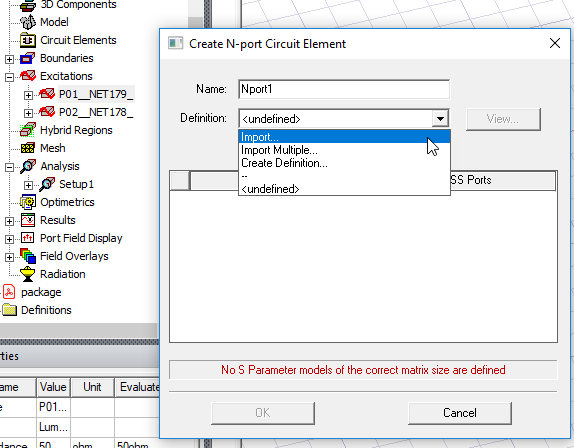Click the Optimetrics icon
Viewport: 574px width, 448px height.
[x=28, y=202]
